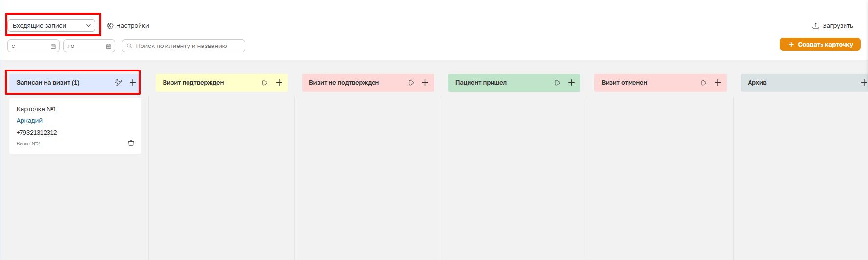The image size is (868, 260).
Task: Add a card to Визит подтвержден column
Action: click(x=279, y=83)
